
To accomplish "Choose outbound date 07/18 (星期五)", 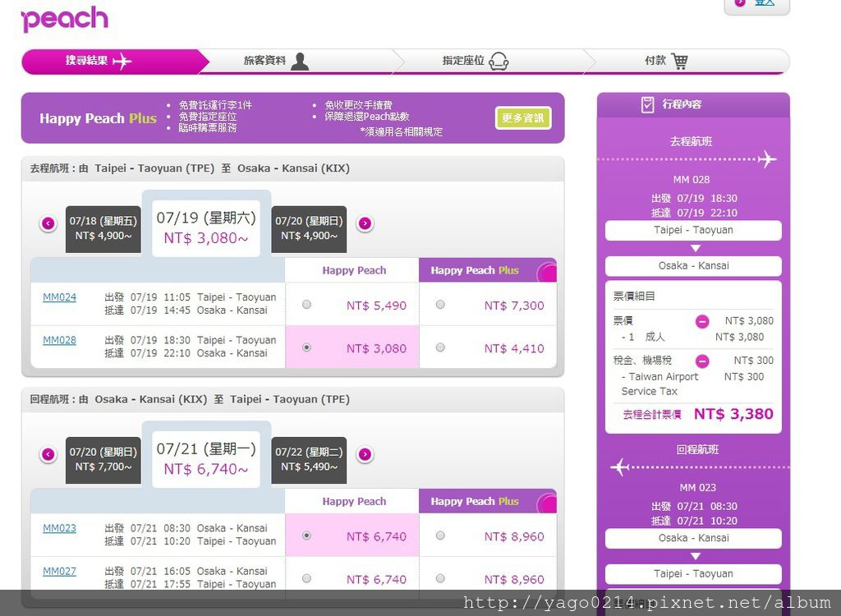I will (x=103, y=229).
